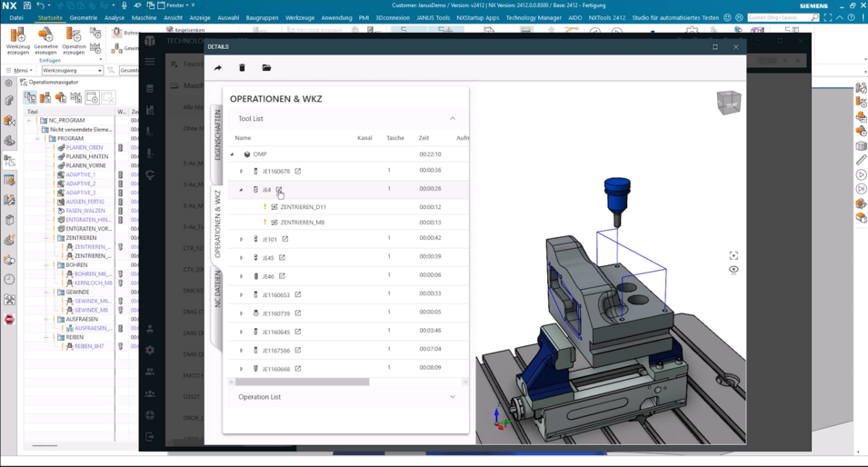Close the DETAILS dialog
Image resolution: width=868 pixels, height=467 pixels.
735,47
